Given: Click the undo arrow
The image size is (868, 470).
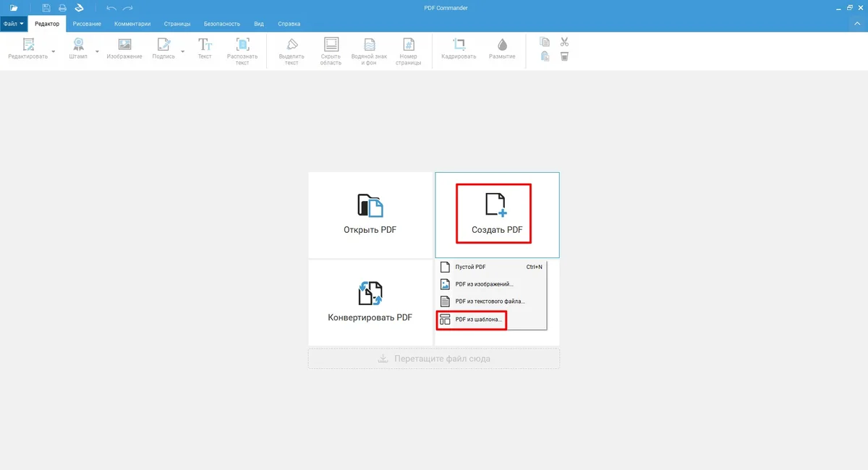Looking at the screenshot, I should pyautogui.click(x=111, y=8).
